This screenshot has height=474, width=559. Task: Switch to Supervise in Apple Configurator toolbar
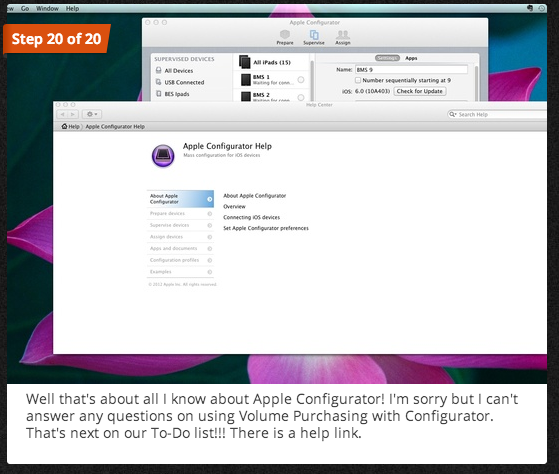pyautogui.click(x=314, y=37)
